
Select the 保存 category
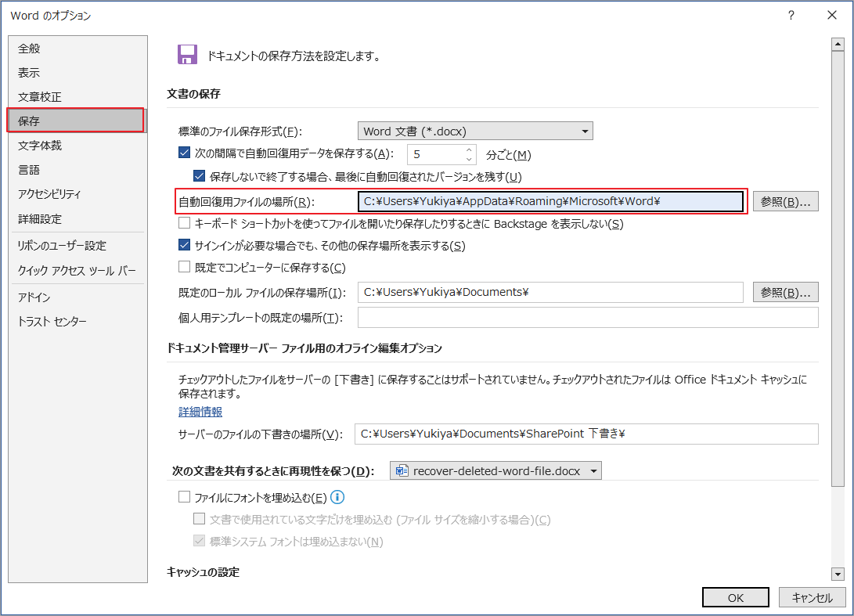(x=76, y=121)
